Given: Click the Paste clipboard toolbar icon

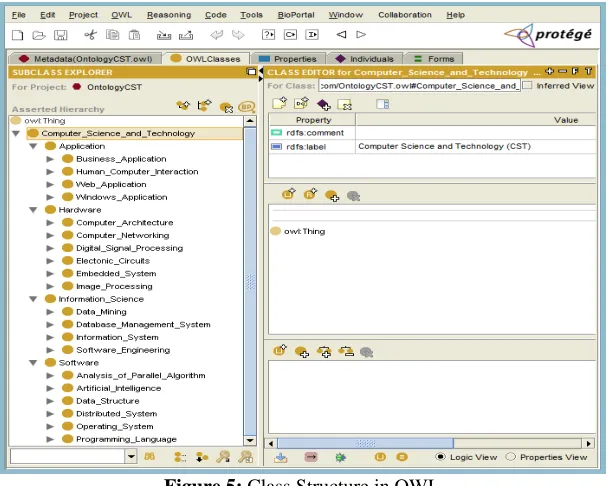Looking at the screenshot, I should click(134, 35).
